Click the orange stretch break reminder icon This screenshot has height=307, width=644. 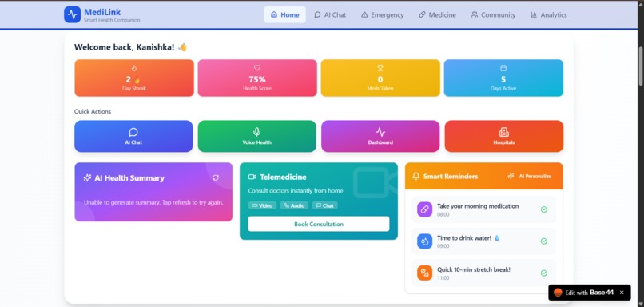[x=425, y=273]
